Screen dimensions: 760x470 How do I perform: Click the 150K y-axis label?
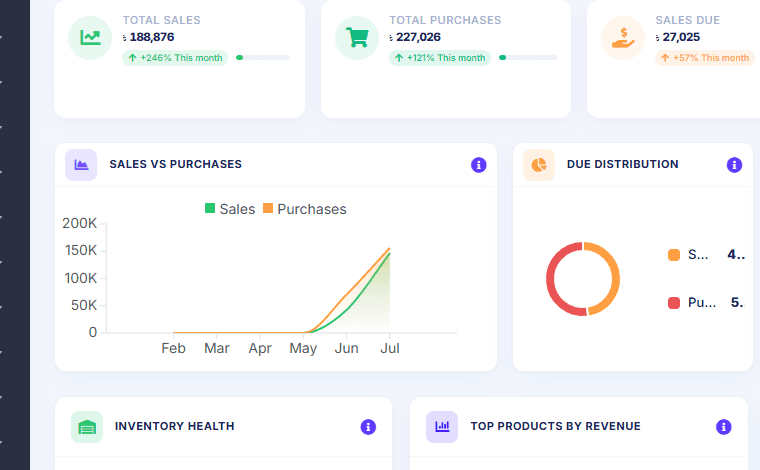(x=81, y=251)
